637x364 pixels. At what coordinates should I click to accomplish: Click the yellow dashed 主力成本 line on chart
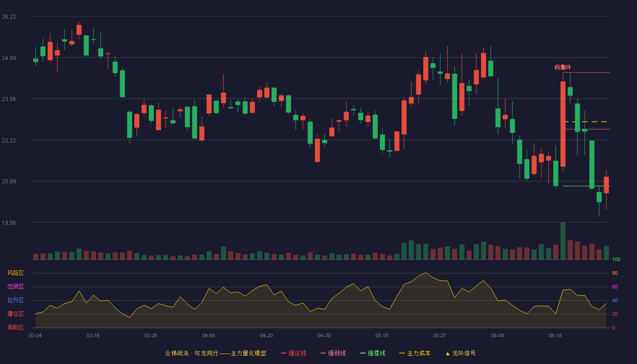586,122
